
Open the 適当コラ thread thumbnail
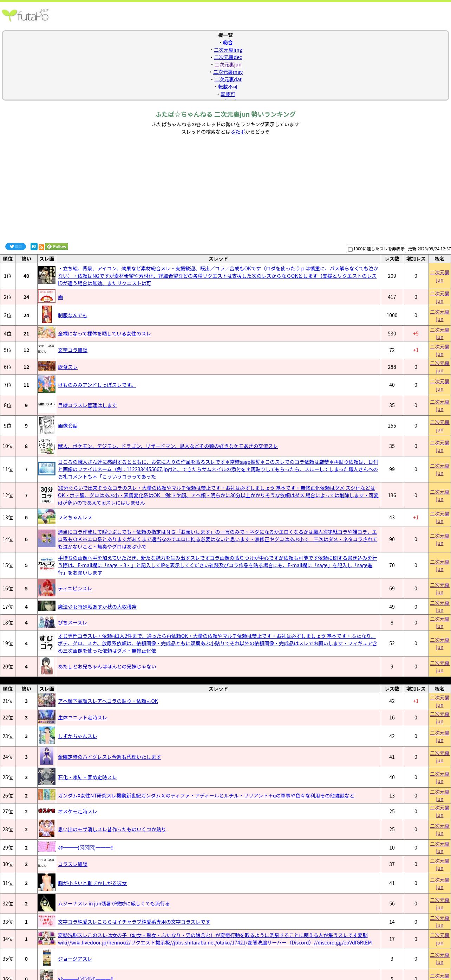47,539
